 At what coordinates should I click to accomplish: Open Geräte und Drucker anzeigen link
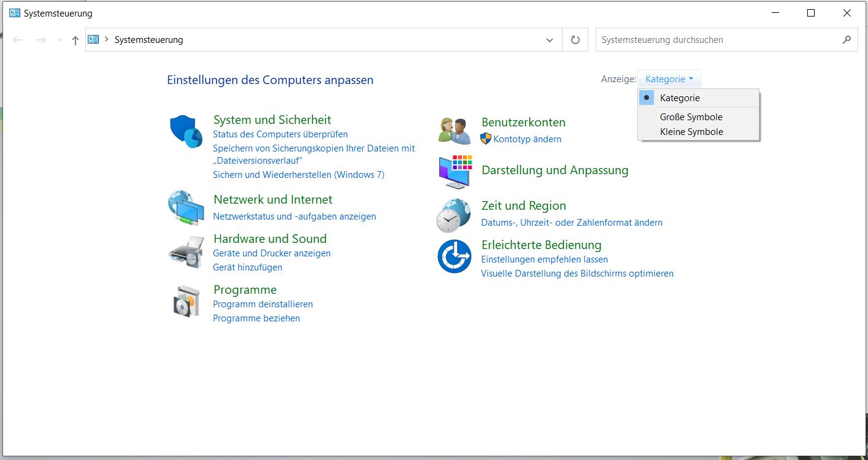pos(271,253)
